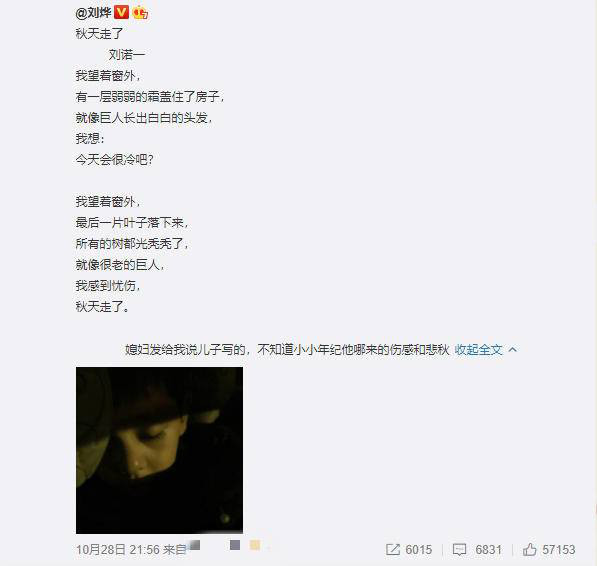Click the repost arrow icon

(x=393, y=549)
